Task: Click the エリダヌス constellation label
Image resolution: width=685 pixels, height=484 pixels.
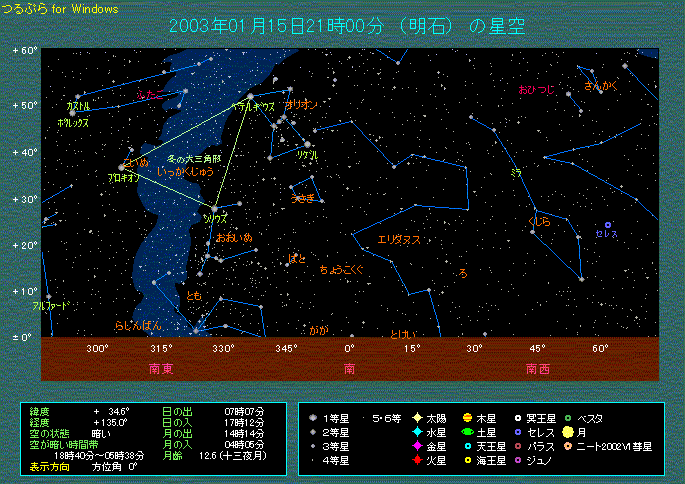Action: 399,240
